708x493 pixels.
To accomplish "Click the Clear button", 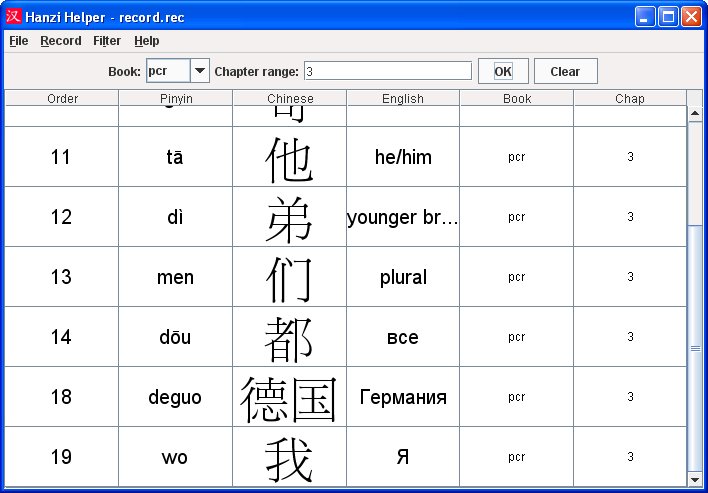I will coord(565,71).
